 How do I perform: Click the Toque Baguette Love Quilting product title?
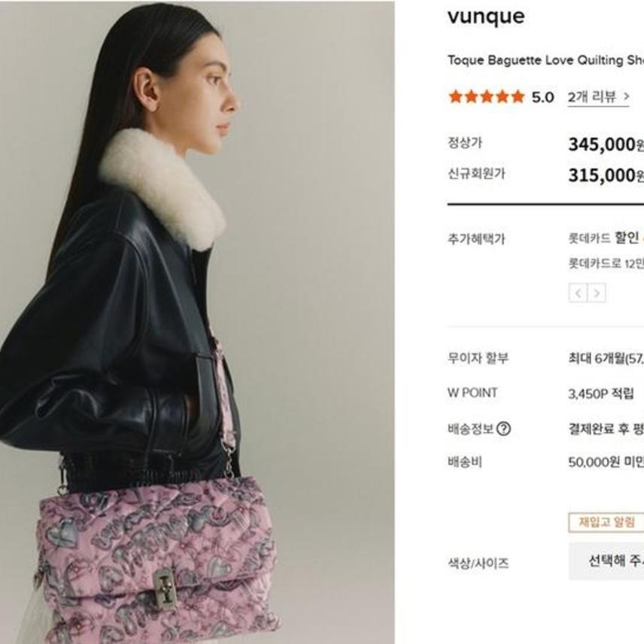(546, 60)
